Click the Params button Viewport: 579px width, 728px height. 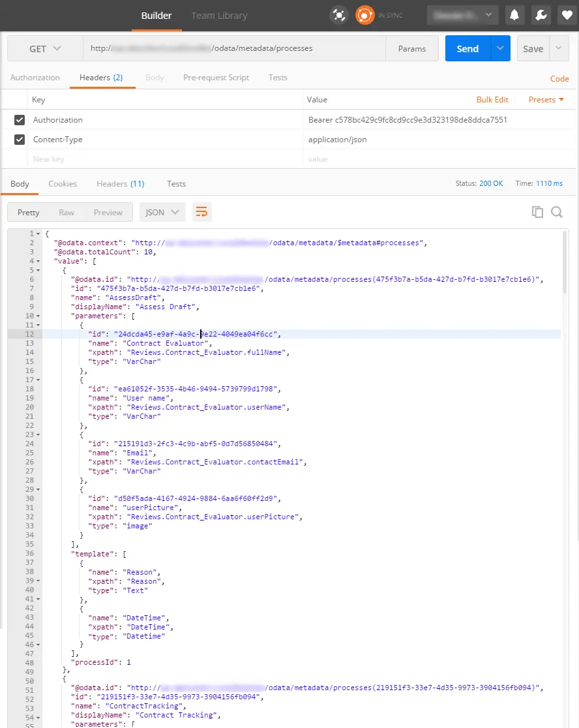pyautogui.click(x=412, y=48)
